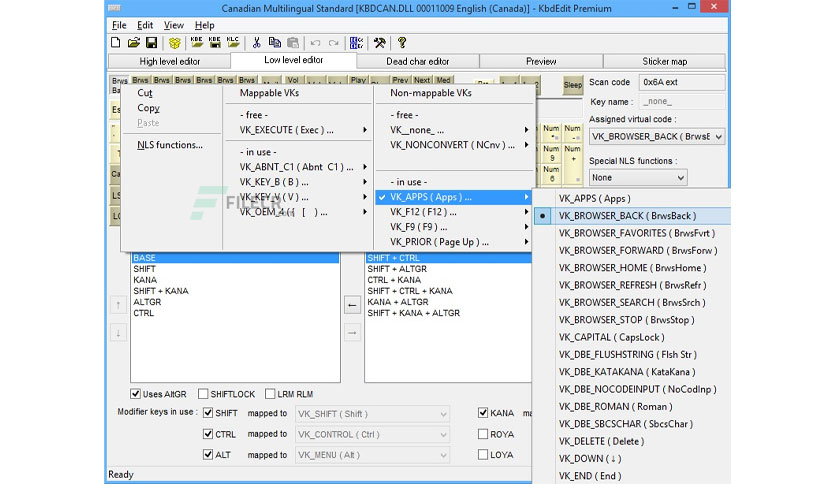This screenshot has width=836, height=484.
Task: Click the Play key on the keyboard
Action: 358,80
